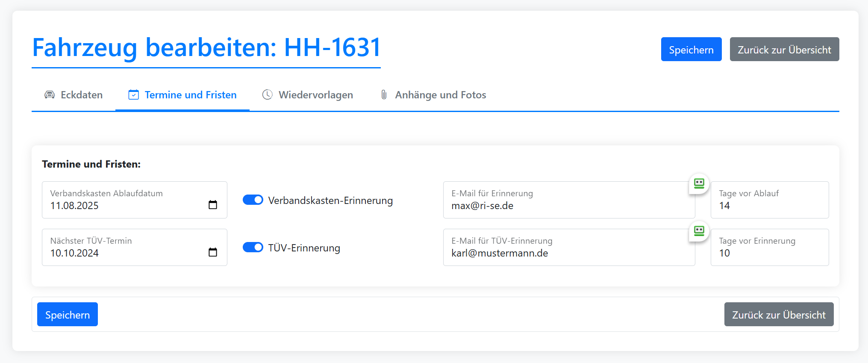Open calendar picker for Nächster TÜV-Termin
The width and height of the screenshot is (868, 363).
pos(212,252)
